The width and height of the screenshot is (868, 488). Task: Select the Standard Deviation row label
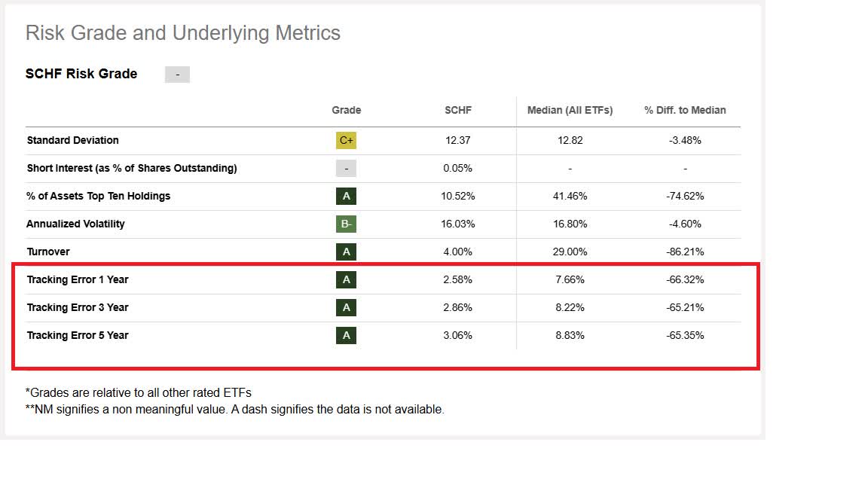click(73, 140)
